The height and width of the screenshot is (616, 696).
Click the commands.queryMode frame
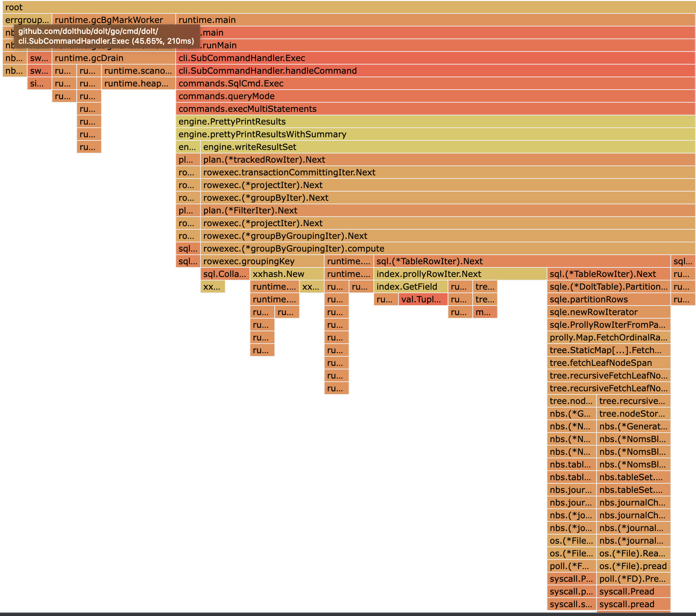[x=435, y=96]
